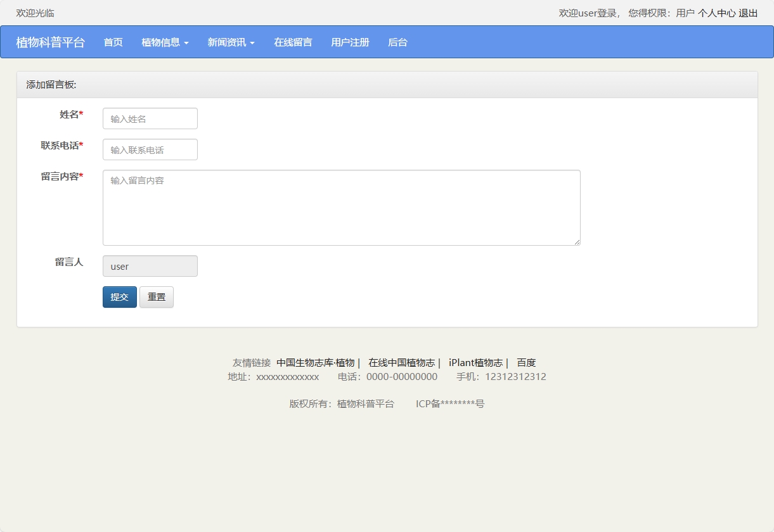Click into the 留言内容 text area
774x532 pixels.
click(x=341, y=207)
